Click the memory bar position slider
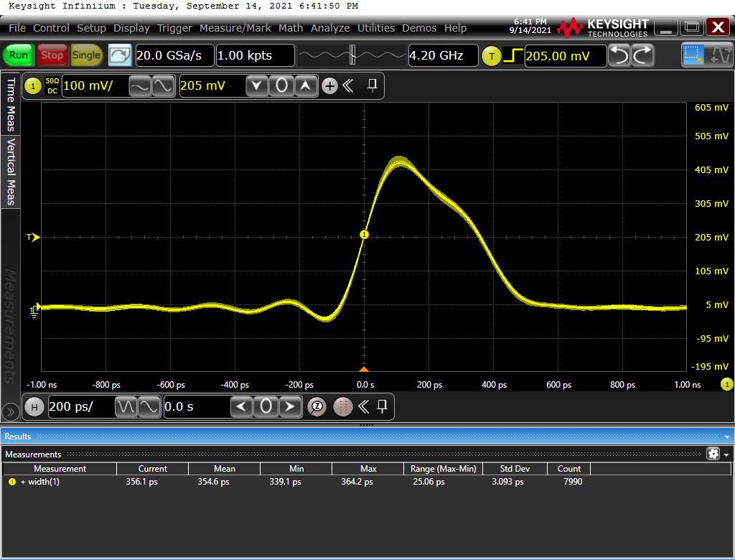The width and height of the screenshot is (735, 560). (352, 55)
